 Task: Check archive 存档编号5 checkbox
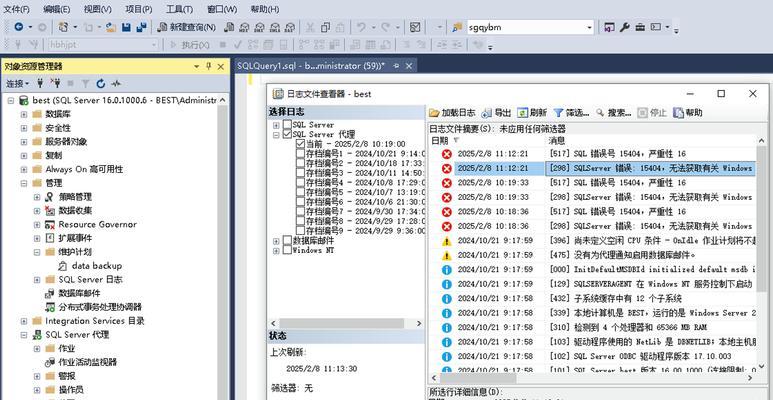[x=300, y=192]
